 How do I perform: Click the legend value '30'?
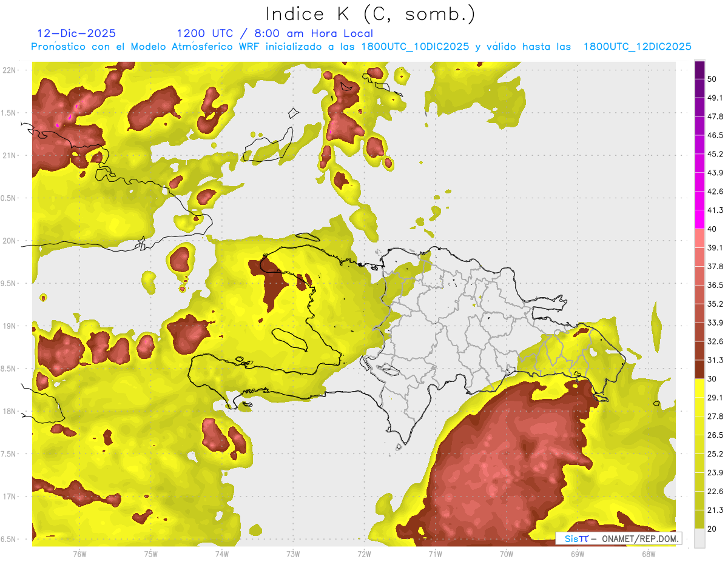[x=712, y=379]
